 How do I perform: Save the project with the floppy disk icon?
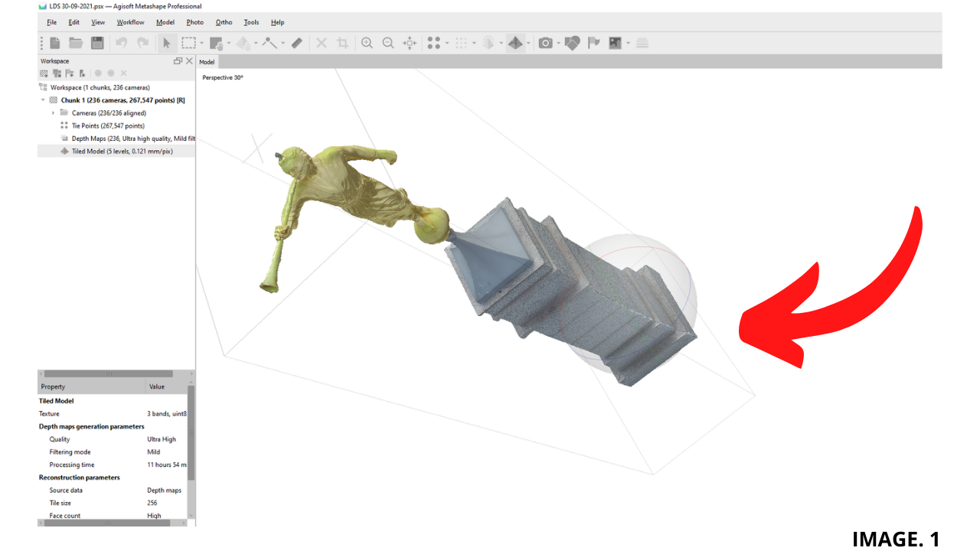(97, 43)
